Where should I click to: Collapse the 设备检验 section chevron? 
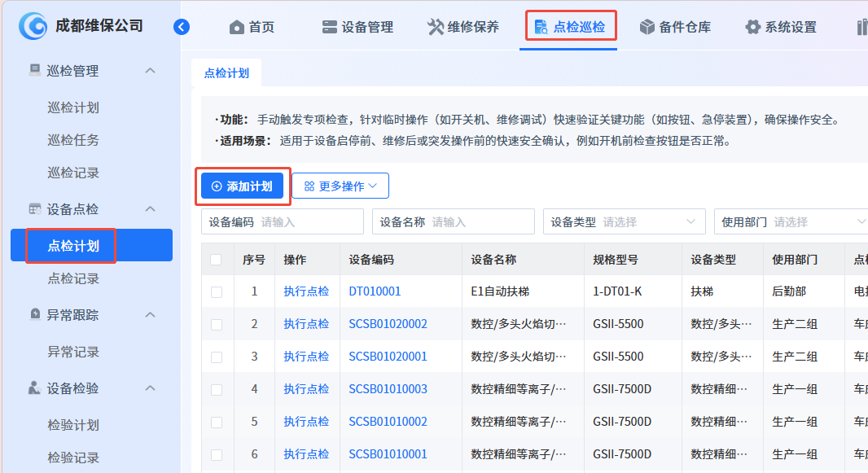(x=150, y=388)
